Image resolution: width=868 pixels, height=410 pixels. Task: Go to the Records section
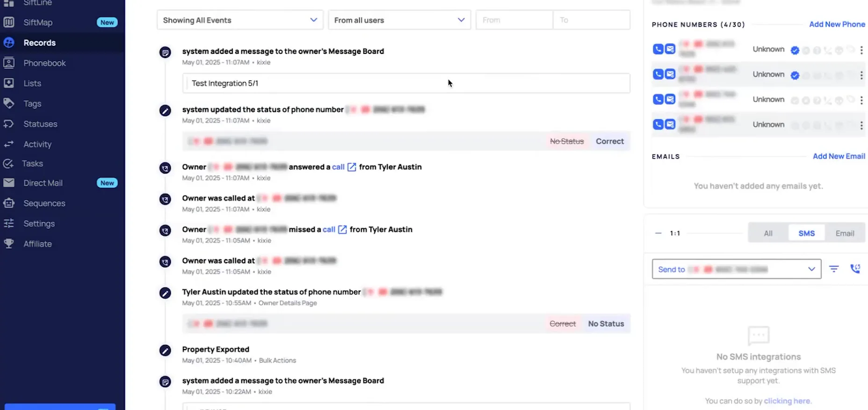pyautogui.click(x=39, y=43)
